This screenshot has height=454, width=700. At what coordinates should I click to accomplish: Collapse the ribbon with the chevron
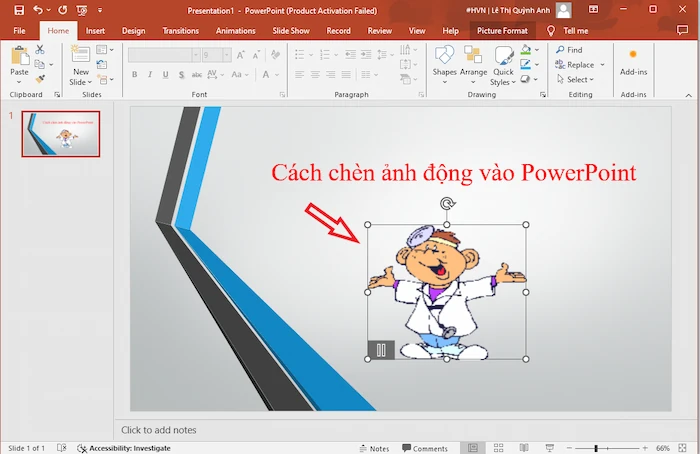[689, 95]
